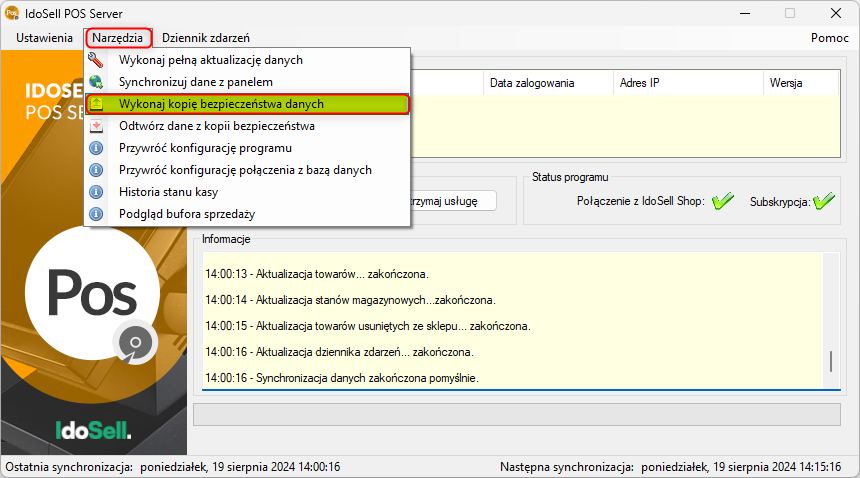
Task: Open the Pomoc menu
Action: pyautogui.click(x=830, y=38)
